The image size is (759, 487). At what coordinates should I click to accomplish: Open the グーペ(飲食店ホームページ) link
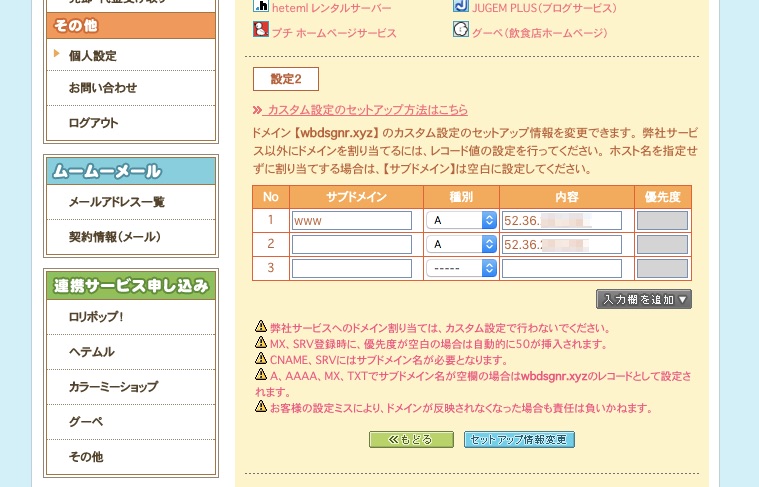[x=539, y=33]
